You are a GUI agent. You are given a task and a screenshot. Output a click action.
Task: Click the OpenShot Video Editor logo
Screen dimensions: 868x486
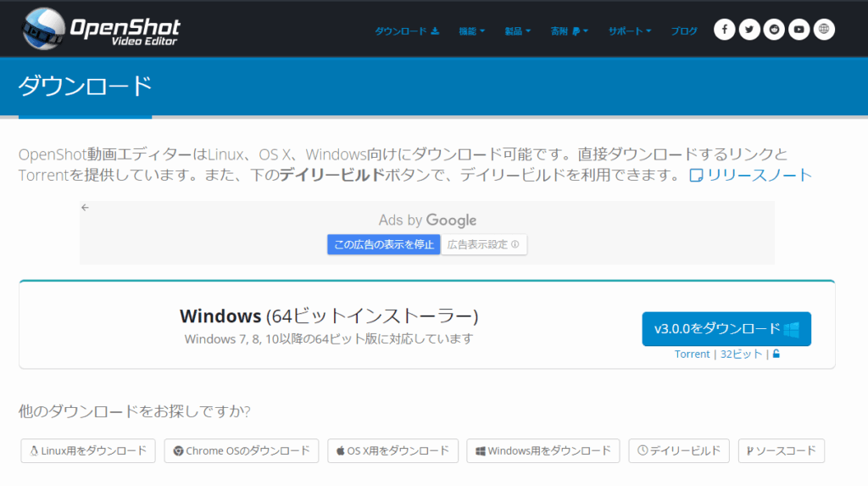101,29
